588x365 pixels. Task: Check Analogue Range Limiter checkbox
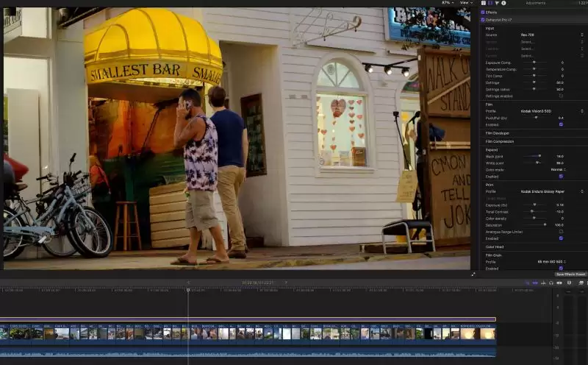point(561,232)
